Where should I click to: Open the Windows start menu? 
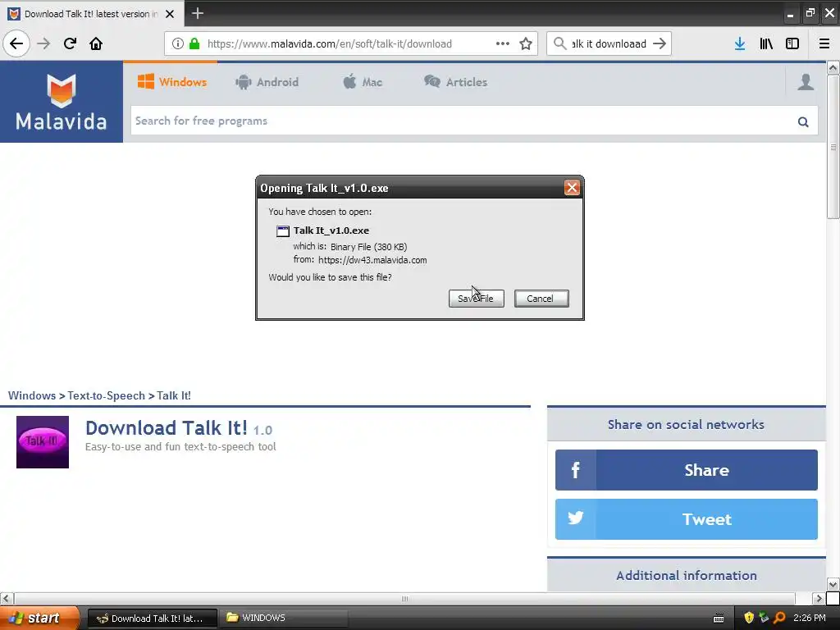pos(39,618)
